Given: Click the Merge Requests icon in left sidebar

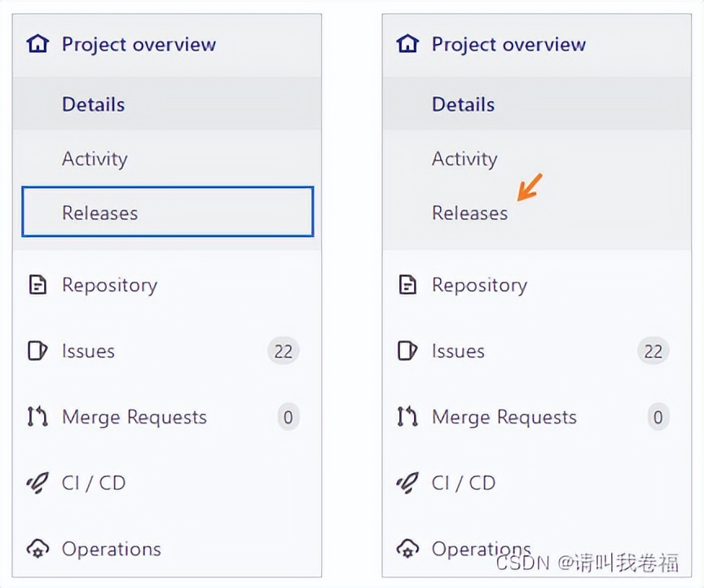Looking at the screenshot, I should click(x=37, y=417).
